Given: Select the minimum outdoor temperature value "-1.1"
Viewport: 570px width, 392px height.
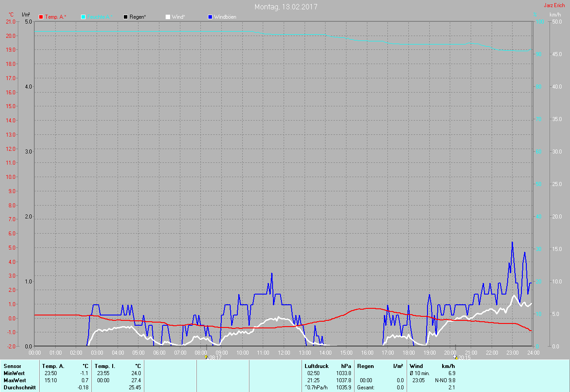Looking at the screenshot, I should tap(84, 373).
